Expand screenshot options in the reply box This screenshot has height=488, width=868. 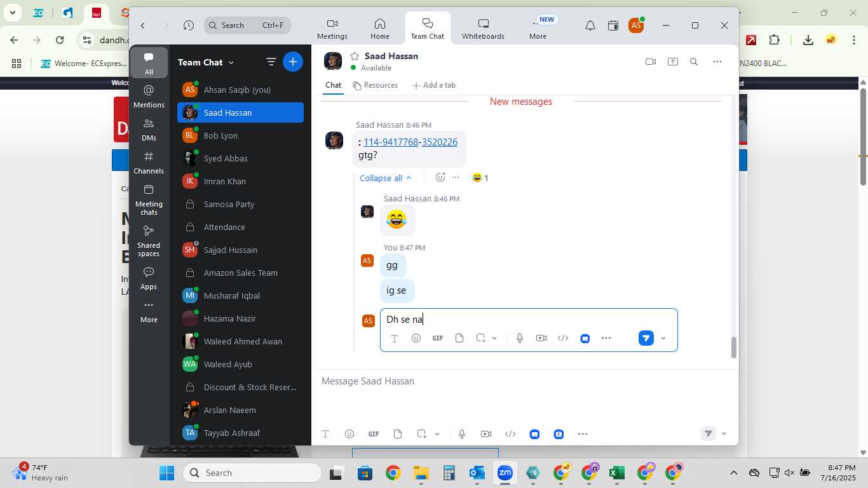pos(494,338)
